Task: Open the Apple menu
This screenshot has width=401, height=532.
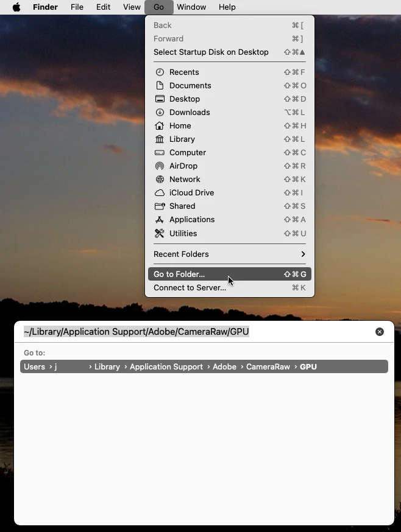Action: (16, 7)
